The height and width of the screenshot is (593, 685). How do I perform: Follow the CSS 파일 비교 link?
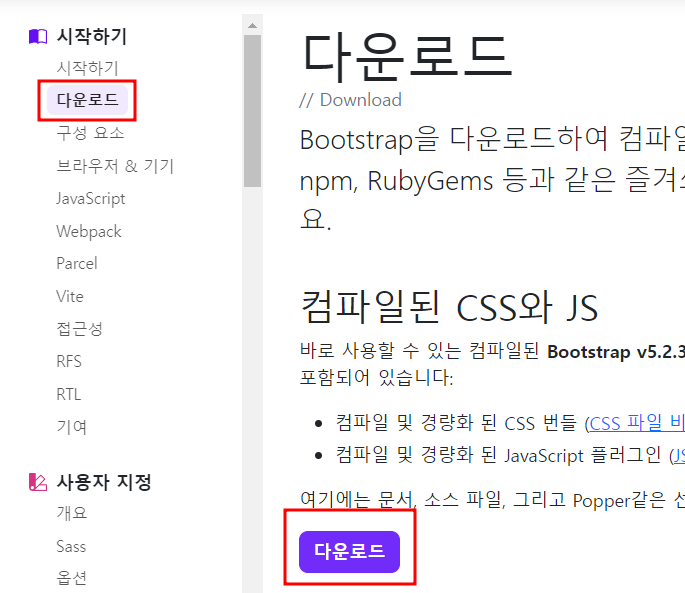click(x=637, y=423)
